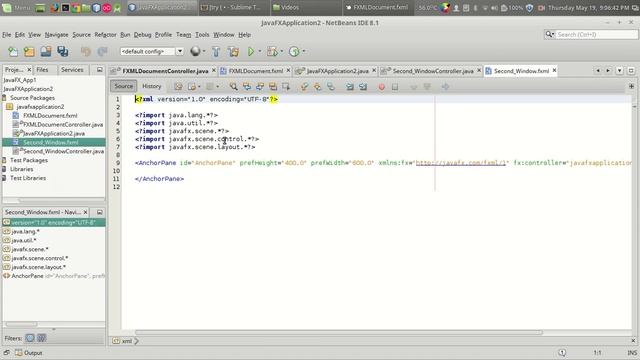Open the File menu
The width and height of the screenshot is (640, 360).
click(7, 35)
